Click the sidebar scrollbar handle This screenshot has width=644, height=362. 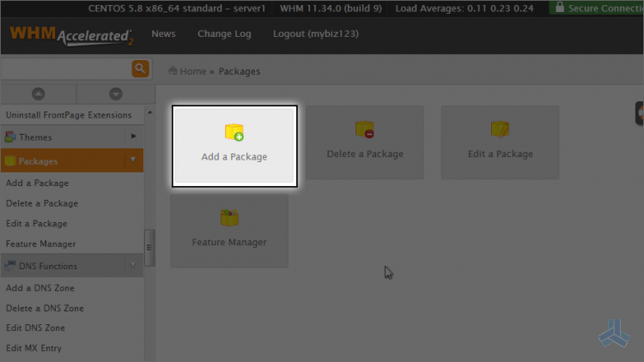[149, 248]
